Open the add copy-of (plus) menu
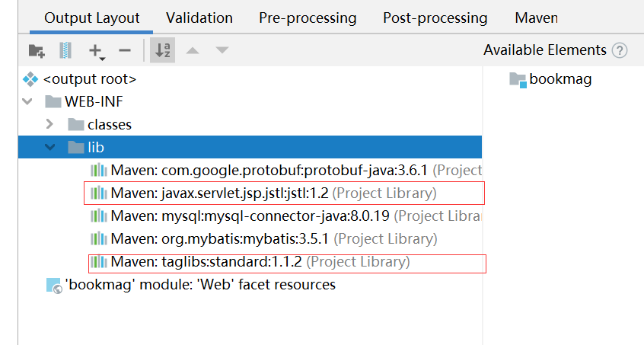 (x=96, y=51)
